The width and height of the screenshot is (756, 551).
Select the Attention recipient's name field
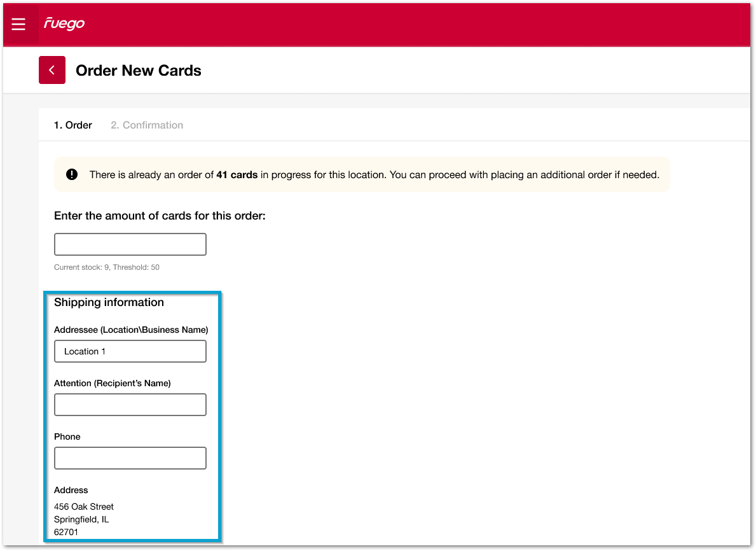(130, 405)
